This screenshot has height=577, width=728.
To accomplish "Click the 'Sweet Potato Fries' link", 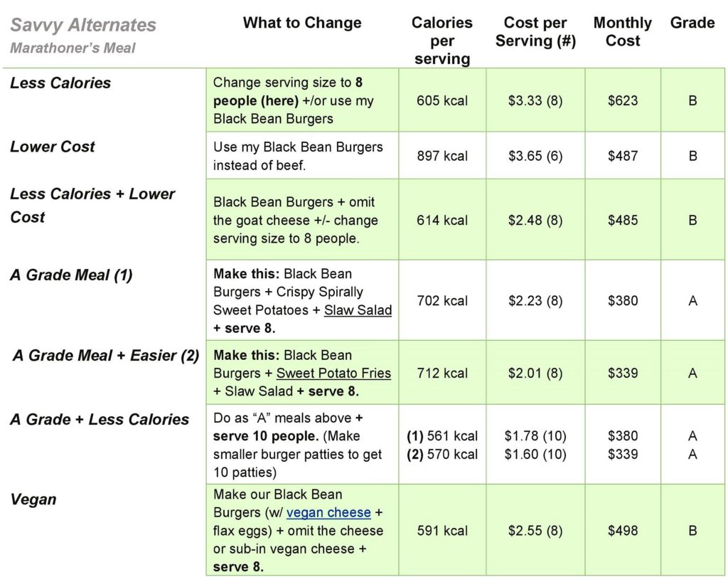I will [333, 373].
